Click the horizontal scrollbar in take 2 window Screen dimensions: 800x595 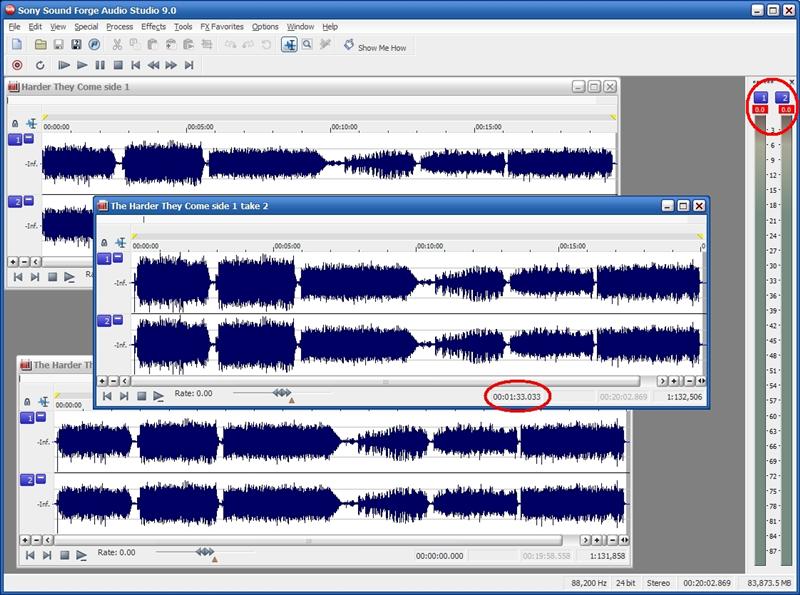[x=386, y=381]
